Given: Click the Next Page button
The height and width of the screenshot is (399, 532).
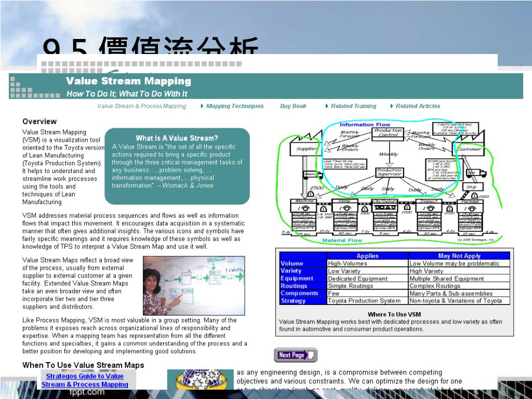Looking at the screenshot, I should click(x=296, y=355).
